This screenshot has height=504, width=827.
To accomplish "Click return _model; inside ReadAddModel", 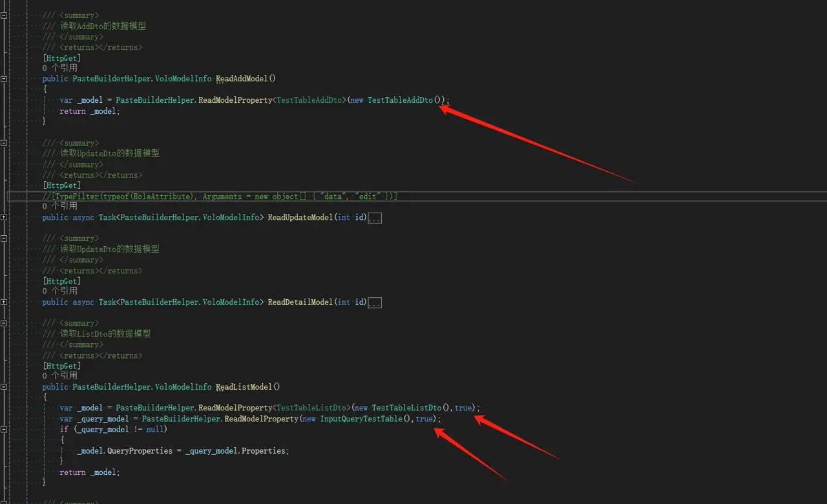I will [90, 111].
